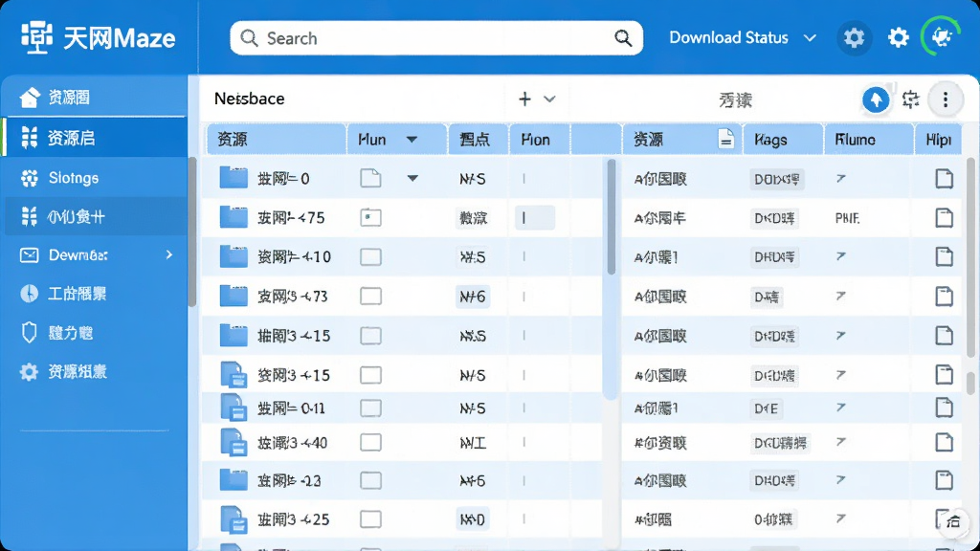Click the highlighted Hon field in the 475 row
Screen dimensions: 980x551
click(x=534, y=217)
